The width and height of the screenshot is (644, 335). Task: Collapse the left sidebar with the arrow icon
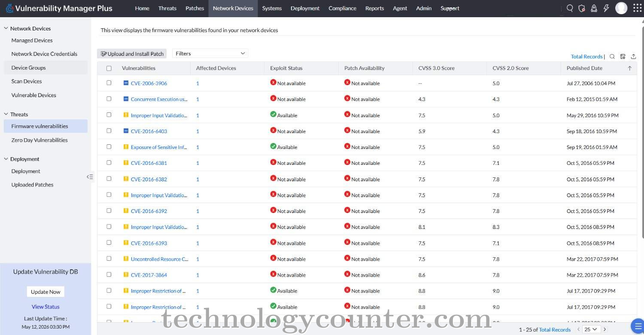[90, 177]
